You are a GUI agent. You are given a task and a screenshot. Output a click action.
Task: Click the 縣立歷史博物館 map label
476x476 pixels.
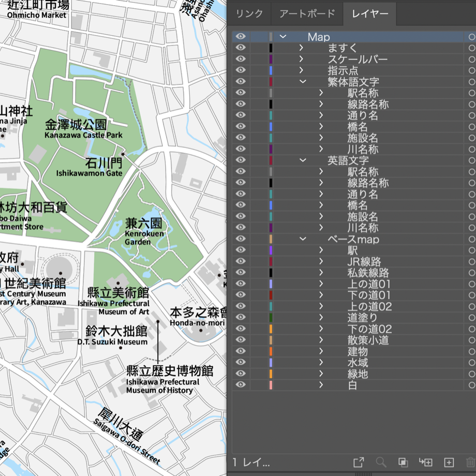tap(170, 370)
